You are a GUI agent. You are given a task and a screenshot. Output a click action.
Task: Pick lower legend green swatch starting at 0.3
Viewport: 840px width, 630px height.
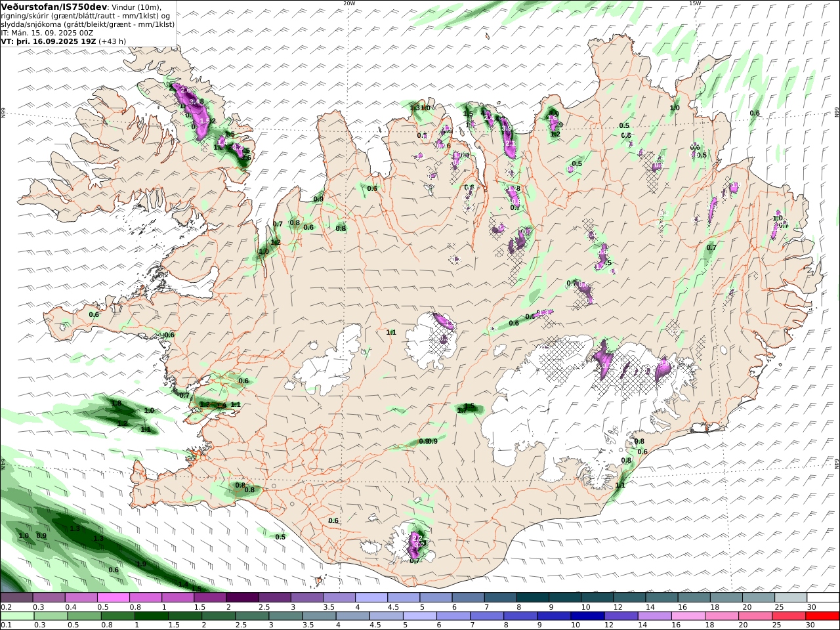51,616
